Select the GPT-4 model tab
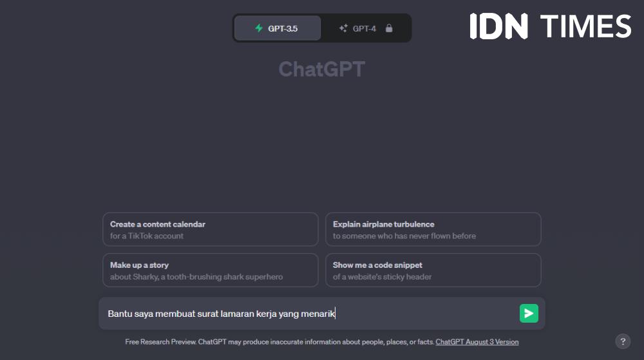The image size is (644, 360). point(366,28)
